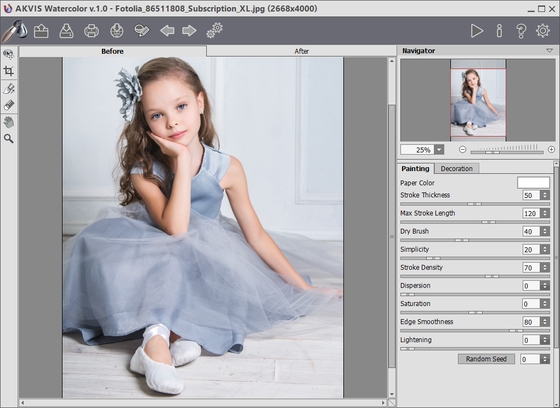Viewport: 560px width, 408px height.
Task: Click the Redo right-arrow icon
Action: [x=189, y=31]
